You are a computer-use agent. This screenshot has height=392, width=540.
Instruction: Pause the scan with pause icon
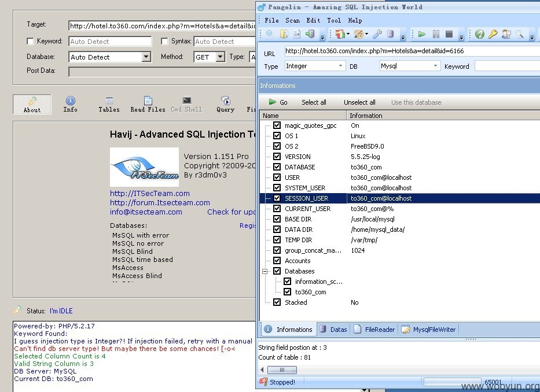(436, 34)
